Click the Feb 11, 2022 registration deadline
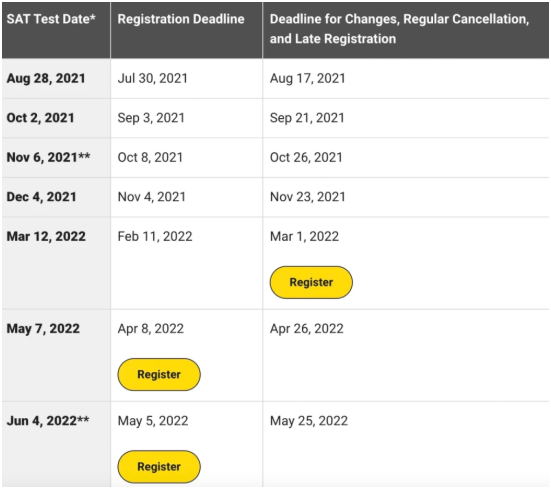 155,236
